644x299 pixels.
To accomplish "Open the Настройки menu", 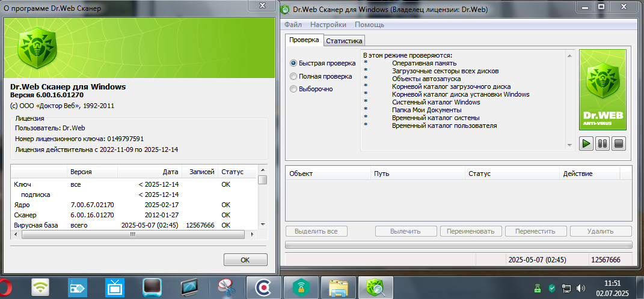I will click(328, 25).
